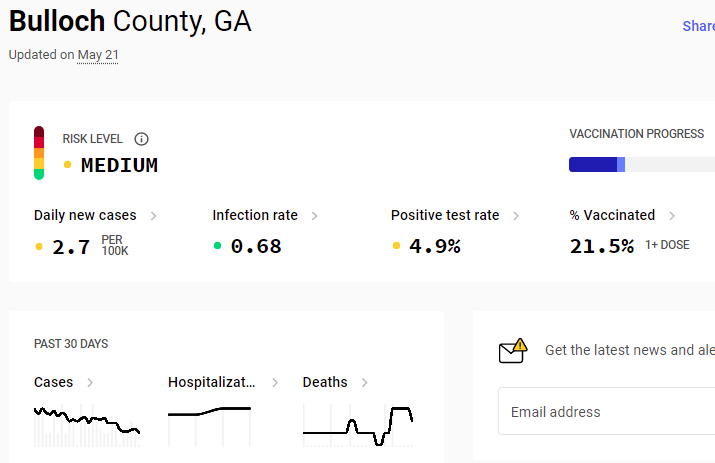The image size is (715, 463).
Task: Click the risk level color thermometer
Action: coord(39,153)
